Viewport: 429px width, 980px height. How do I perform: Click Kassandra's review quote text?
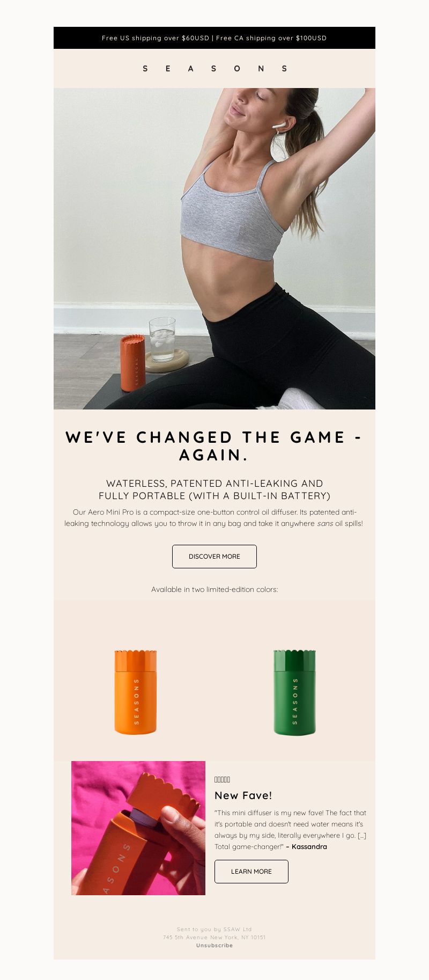290,830
